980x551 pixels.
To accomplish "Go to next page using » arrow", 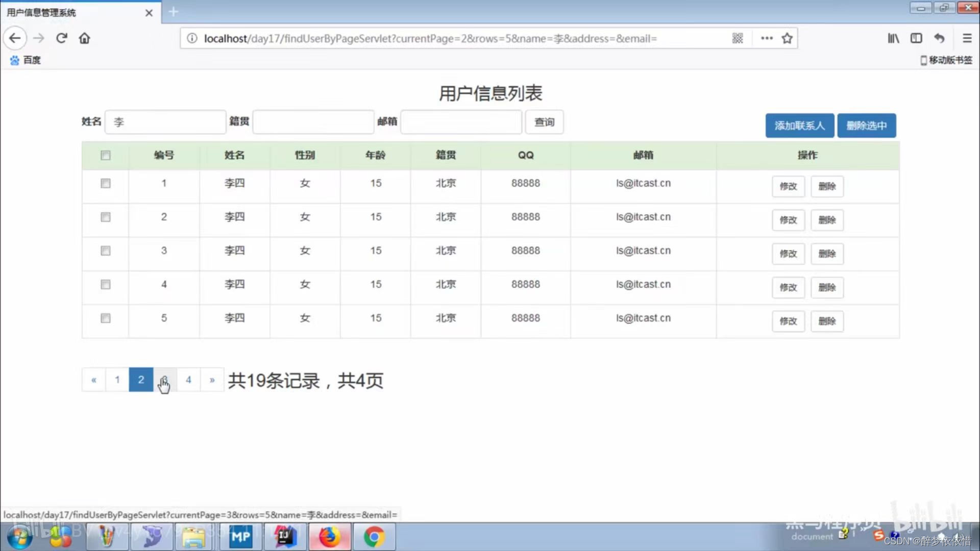I will coord(212,380).
